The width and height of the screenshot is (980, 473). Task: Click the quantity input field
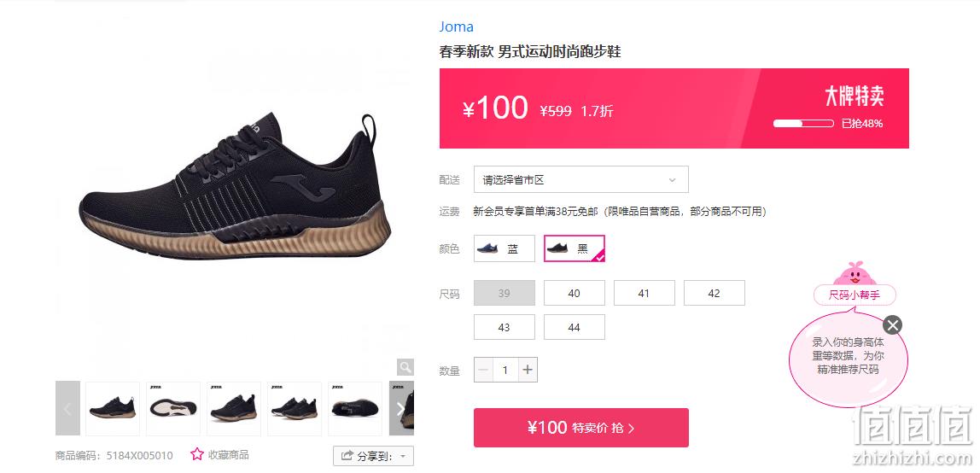pos(505,370)
